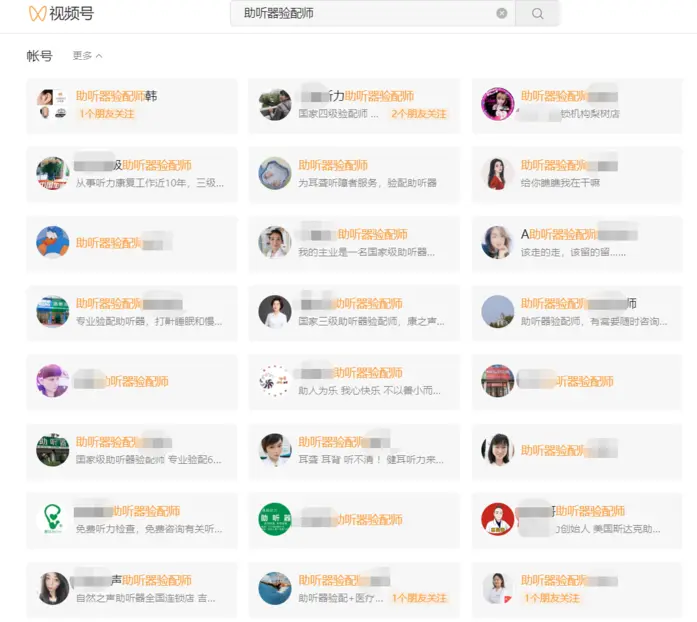This screenshot has width=697, height=622.
Task: Clear the search text with the X icon
Action: tap(502, 14)
